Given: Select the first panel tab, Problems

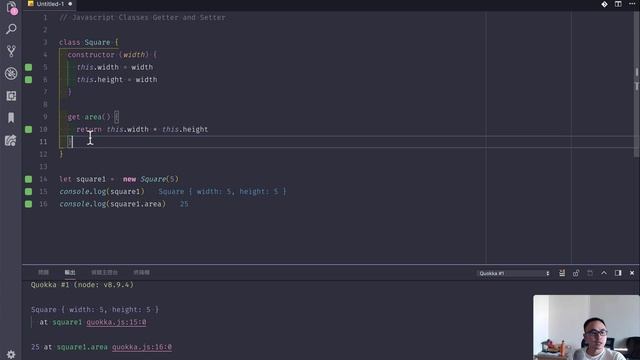Looking at the screenshot, I should pos(43,272).
